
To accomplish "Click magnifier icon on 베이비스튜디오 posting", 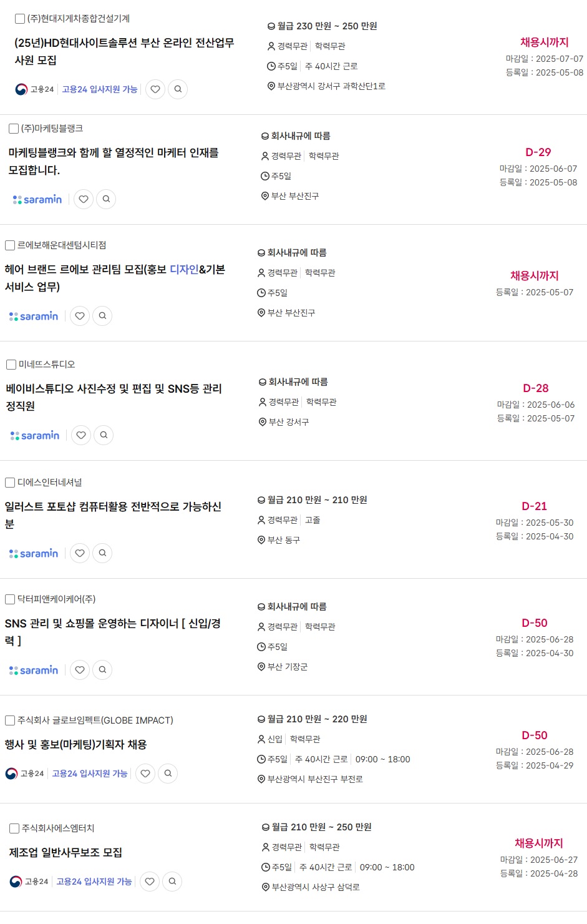I will pos(104,435).
